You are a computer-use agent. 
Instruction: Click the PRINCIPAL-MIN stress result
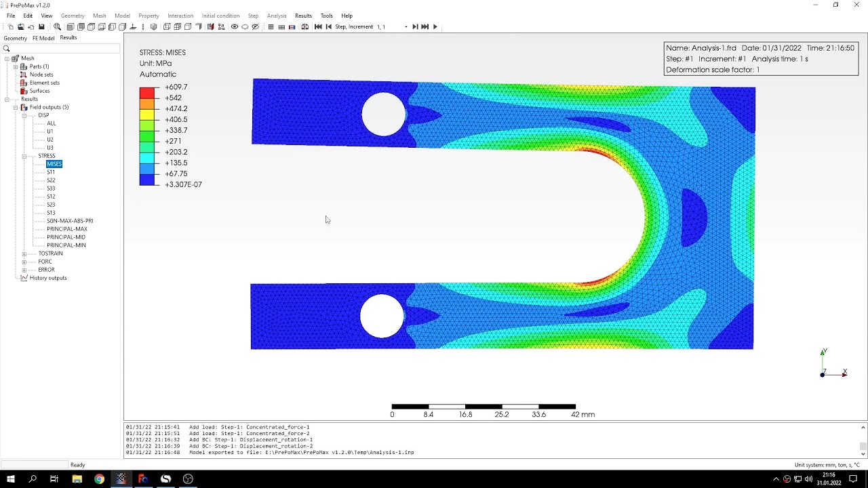pyautogui.click(x=66, y=245)
